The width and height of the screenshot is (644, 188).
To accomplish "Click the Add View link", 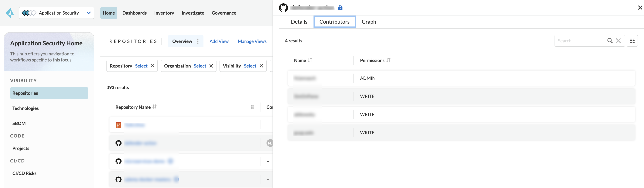I will click(219, 41).
